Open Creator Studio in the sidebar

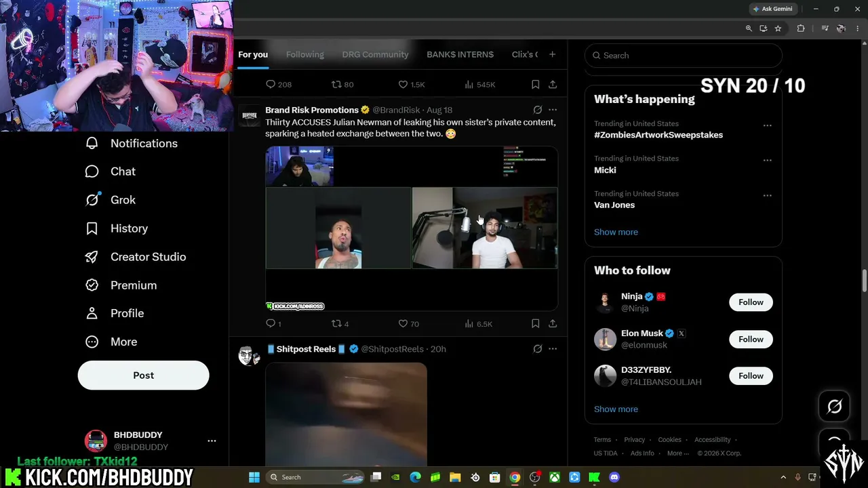[136, 257]
